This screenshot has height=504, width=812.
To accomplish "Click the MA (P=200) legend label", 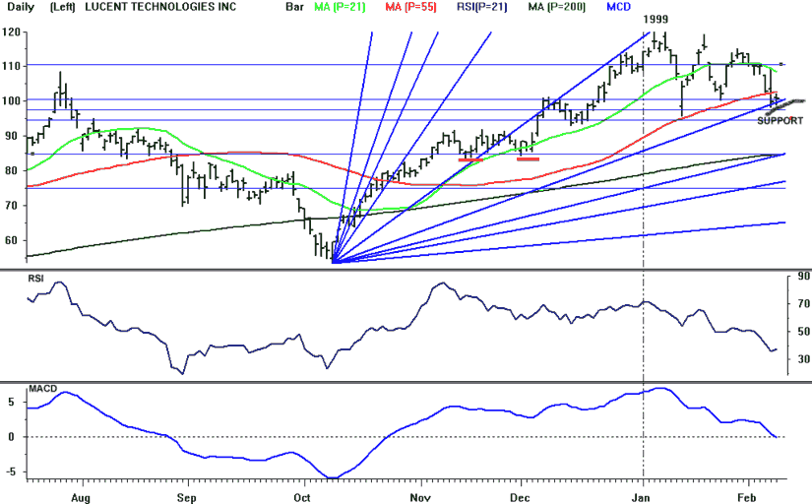I will [557, 7].
